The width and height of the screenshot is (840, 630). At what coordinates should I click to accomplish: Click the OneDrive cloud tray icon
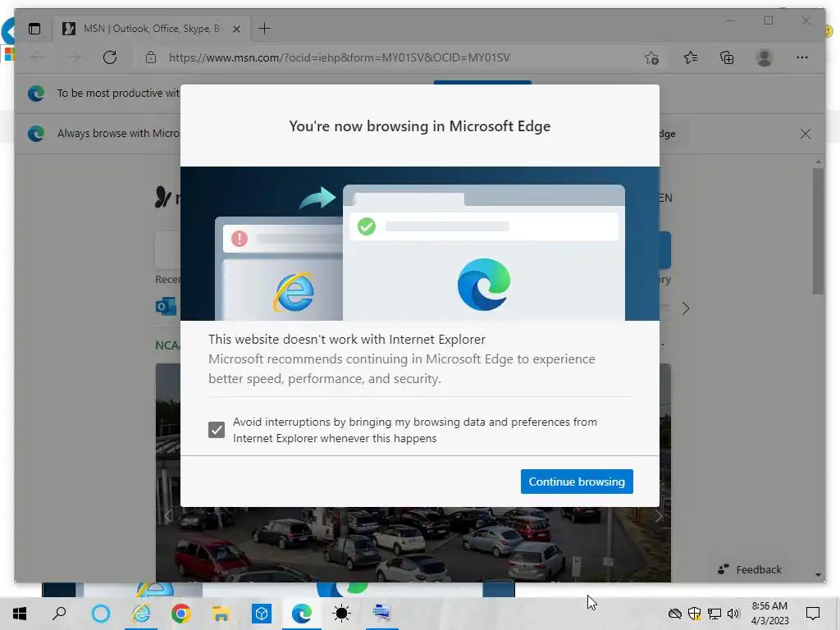[675, 614]
